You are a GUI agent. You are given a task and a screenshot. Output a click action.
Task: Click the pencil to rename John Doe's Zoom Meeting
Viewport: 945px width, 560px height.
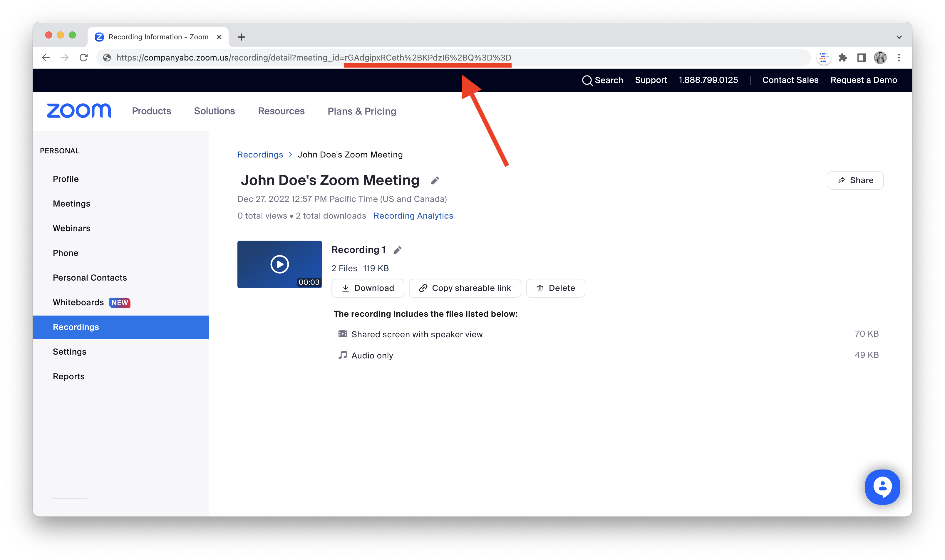click(x=435, y=180)
